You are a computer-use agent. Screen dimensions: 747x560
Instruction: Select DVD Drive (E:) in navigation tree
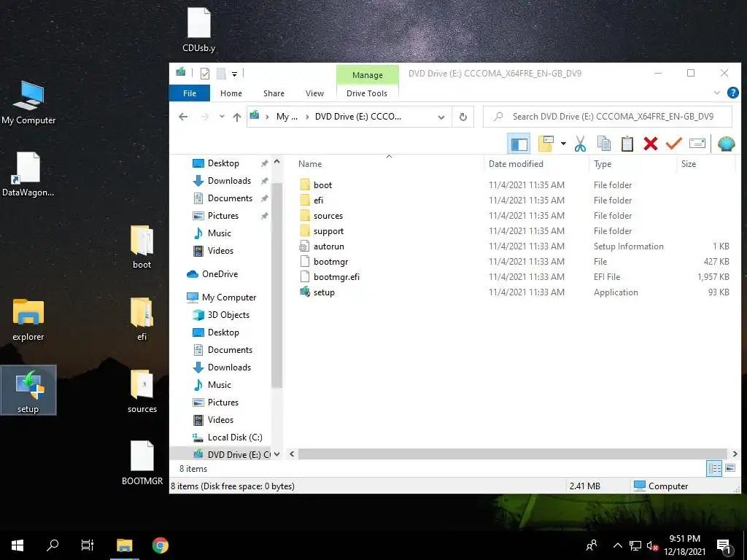[x=231, y=454]
